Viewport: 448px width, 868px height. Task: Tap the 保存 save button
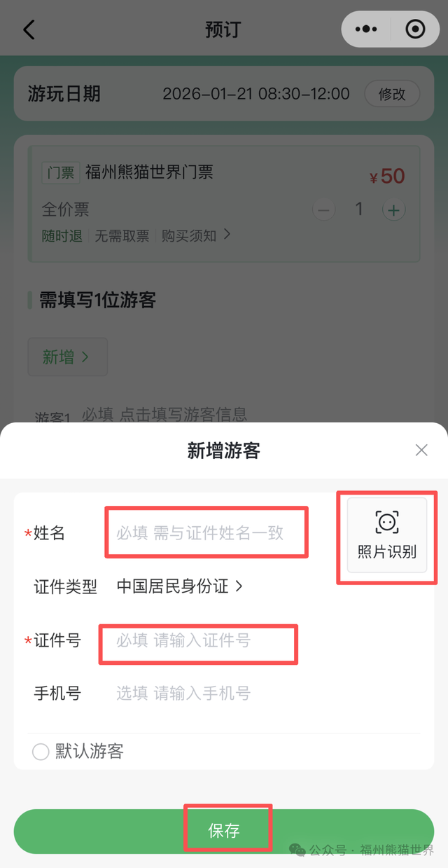tap(225, 831)
